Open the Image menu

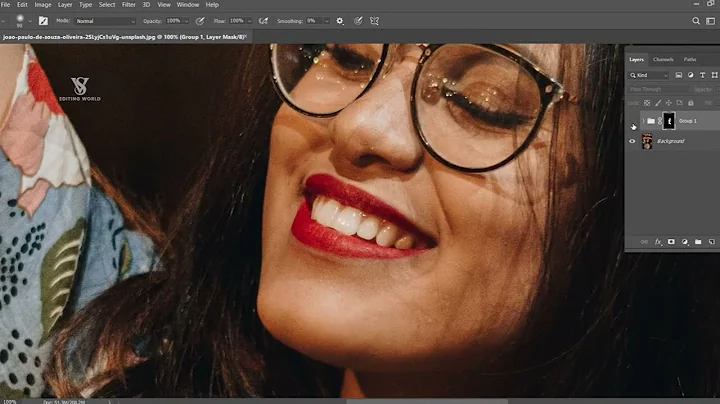43,5
